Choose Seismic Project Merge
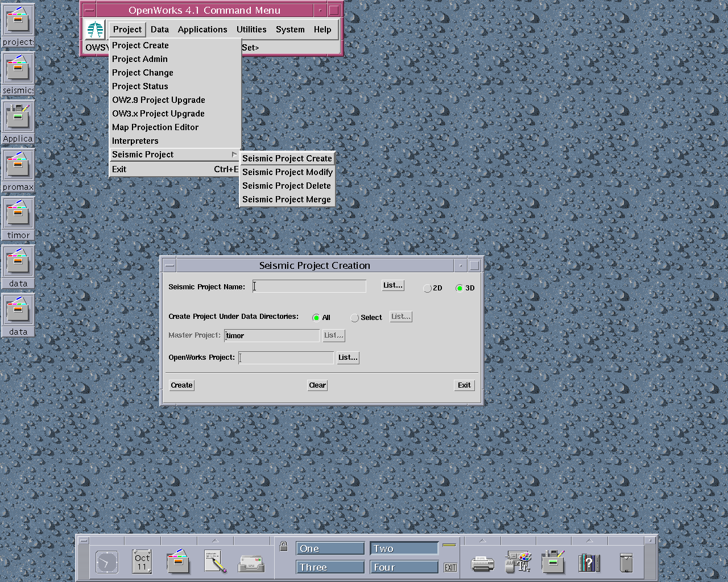Image resolution: width=728 pixels, height=582 pixels. click(287, 199)
